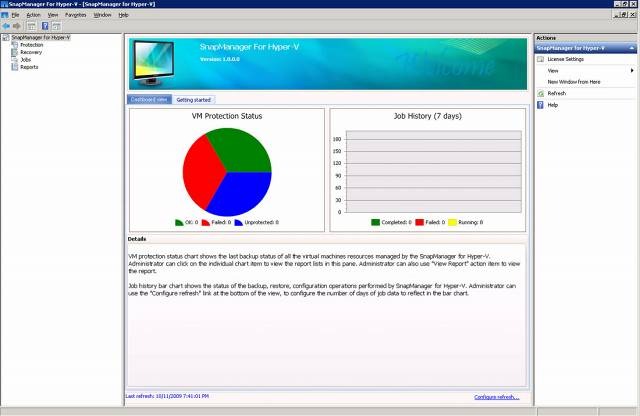Click the blue Help question mark toolbar icon

(x=45, y=26)
